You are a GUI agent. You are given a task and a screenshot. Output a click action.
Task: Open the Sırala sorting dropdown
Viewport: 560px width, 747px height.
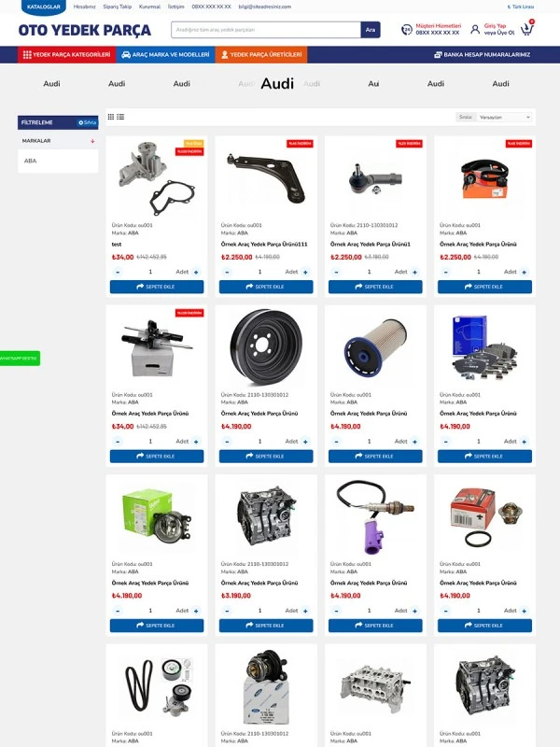[x=504, y=118]
